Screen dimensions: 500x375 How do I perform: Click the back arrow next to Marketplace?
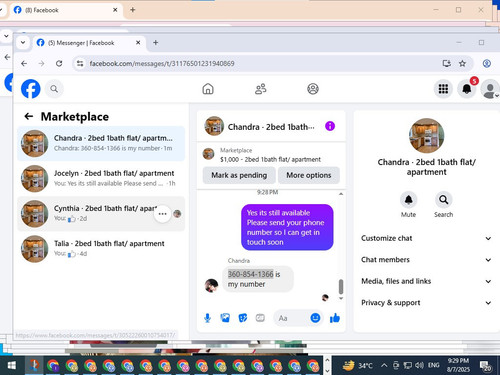coord(29,116)
